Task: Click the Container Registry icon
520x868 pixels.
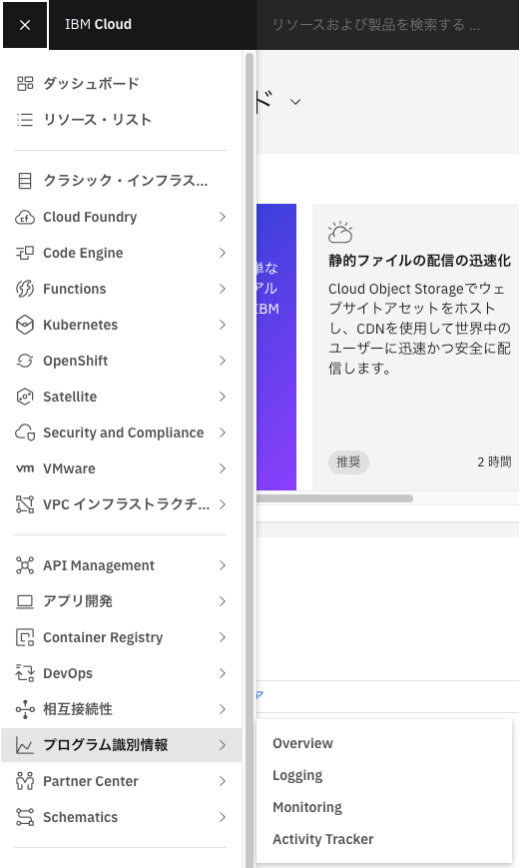Action: click(x=25, y=637)
